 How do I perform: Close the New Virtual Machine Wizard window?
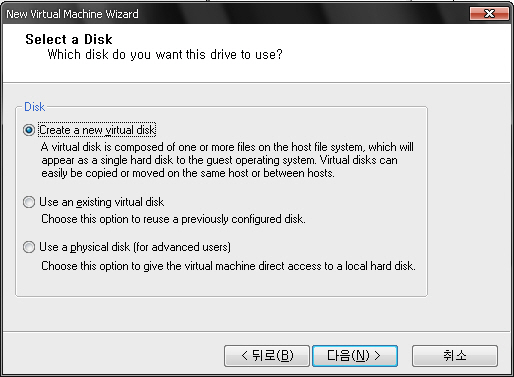[x=489, y=14]
